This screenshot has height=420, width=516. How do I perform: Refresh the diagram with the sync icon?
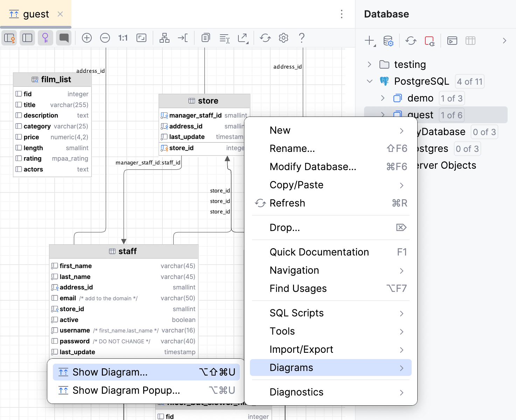point(265,38)
